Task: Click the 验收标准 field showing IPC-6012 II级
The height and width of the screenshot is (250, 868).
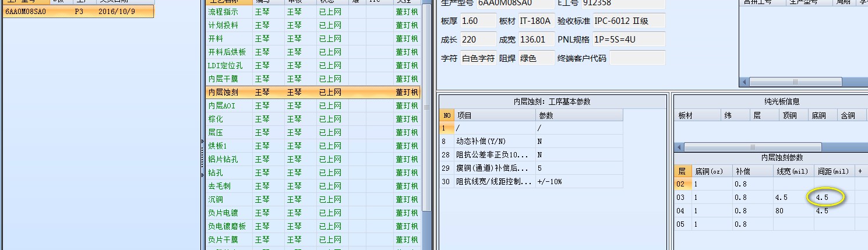Action: tap(629, 22)
